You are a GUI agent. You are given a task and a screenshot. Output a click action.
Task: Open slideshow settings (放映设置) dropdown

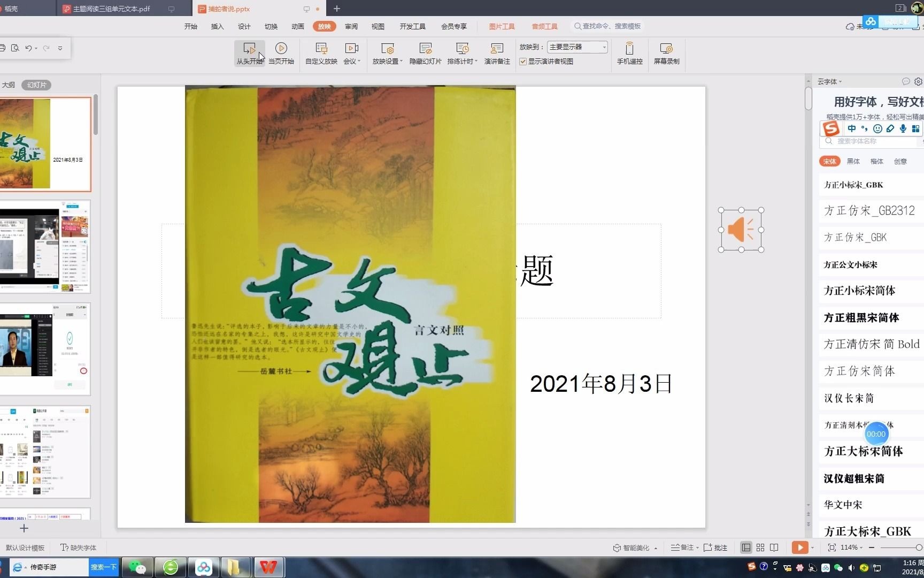tap(388, 53)
